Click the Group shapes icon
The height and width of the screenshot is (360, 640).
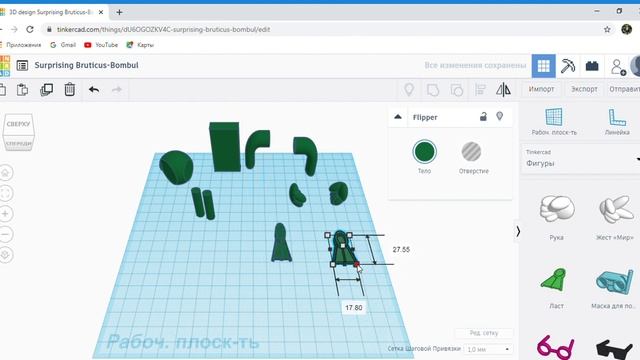(433, 89)
